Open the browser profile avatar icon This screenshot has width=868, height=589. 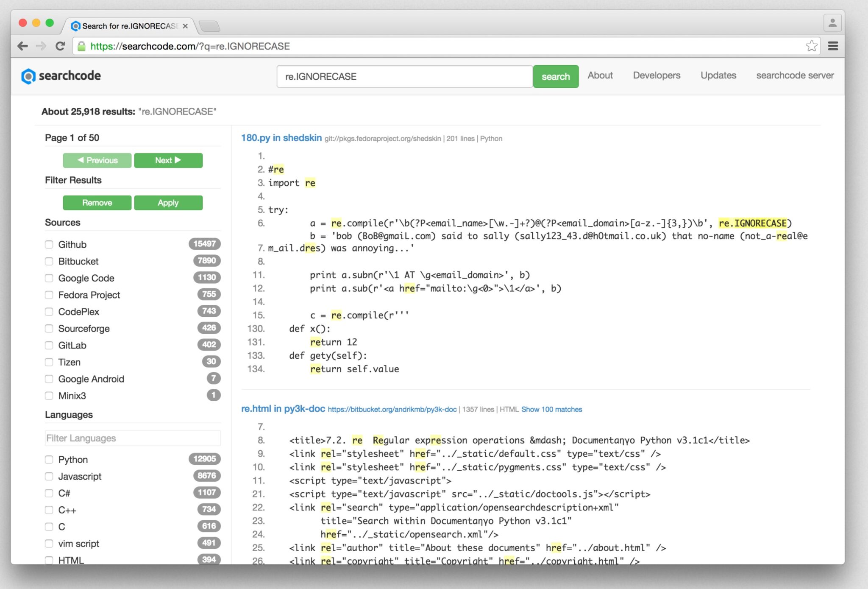pyautogui.click(x=833, y=22)
